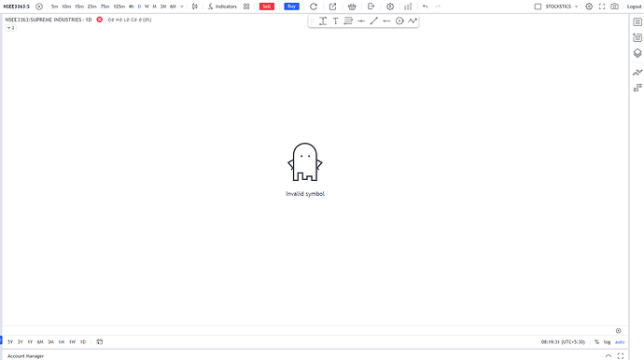The width and height of the screenshot is (644, 360).
Task: Switch to weekly W interval
Action: (147, 7)
